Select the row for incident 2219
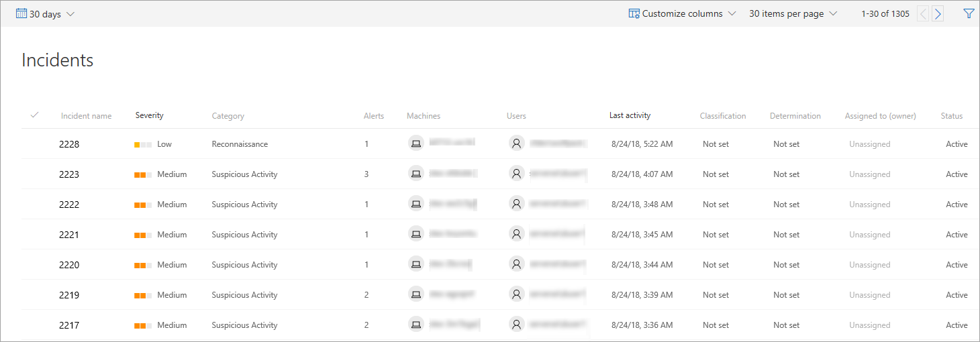980x342 pixels. tap(35, 295)
